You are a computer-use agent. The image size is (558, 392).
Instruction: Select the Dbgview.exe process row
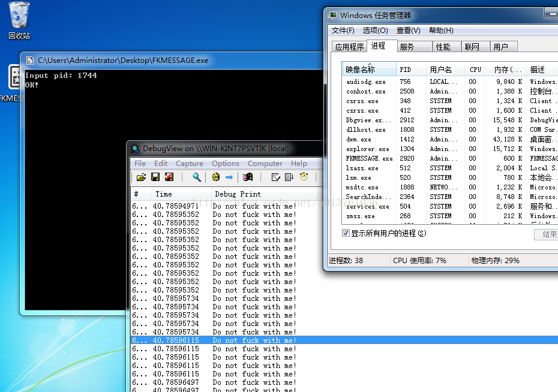(450, 120)
